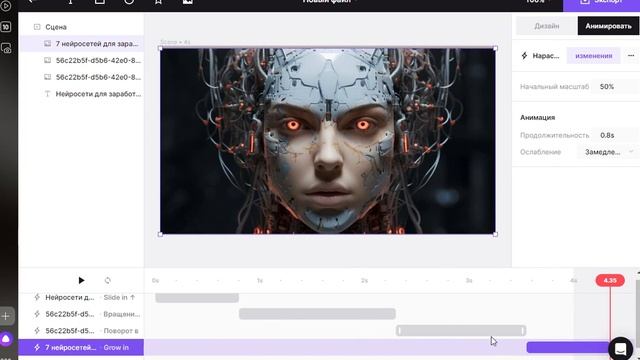Click the gray Поворот в clip on the timeline
This screenshot has width=640, height=360.
461,331
